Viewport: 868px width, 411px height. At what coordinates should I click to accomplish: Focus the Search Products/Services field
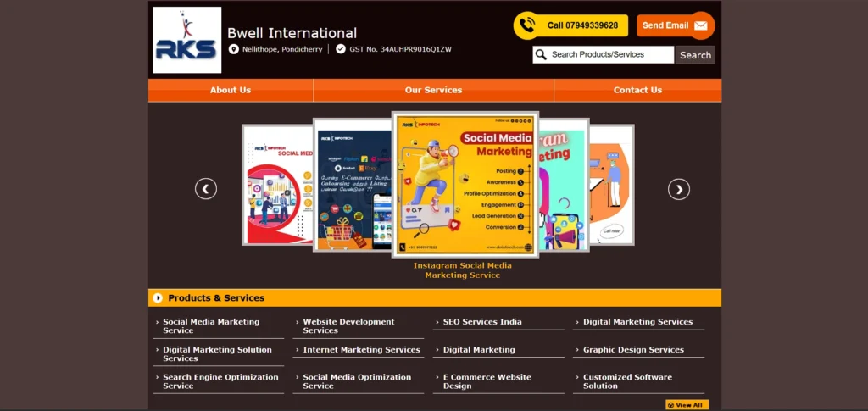point(604,55)
